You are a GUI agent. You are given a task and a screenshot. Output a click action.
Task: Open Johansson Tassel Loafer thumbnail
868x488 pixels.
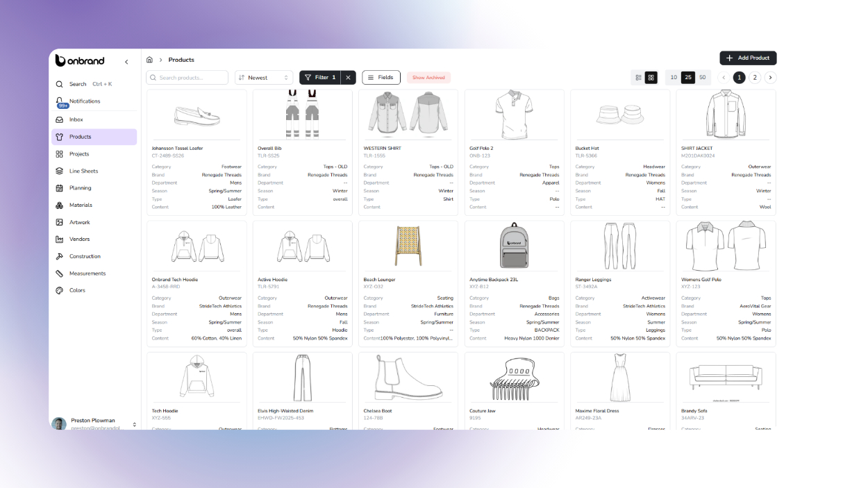coord(197,115)
